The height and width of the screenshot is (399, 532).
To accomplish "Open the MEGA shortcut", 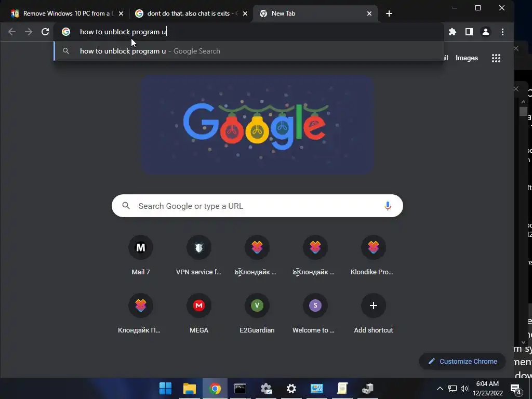I will (199, 313).
